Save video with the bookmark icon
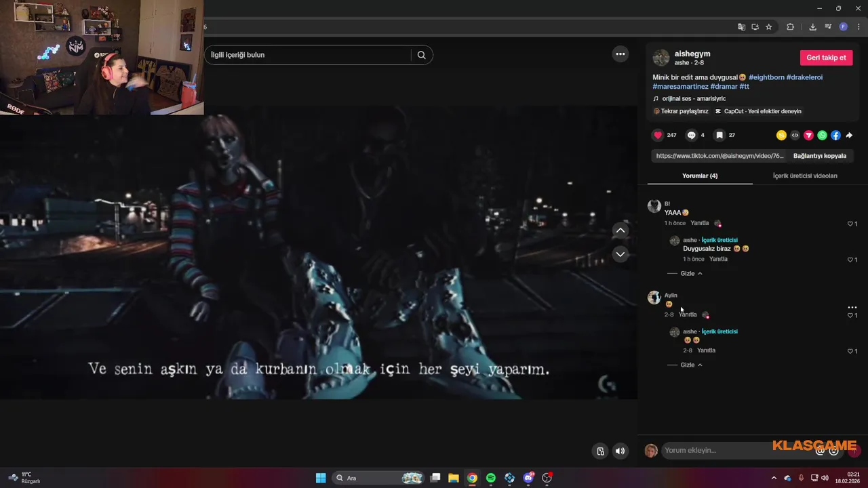The width and height of the screenshot is (868, 488). click(x=719, y=135)
